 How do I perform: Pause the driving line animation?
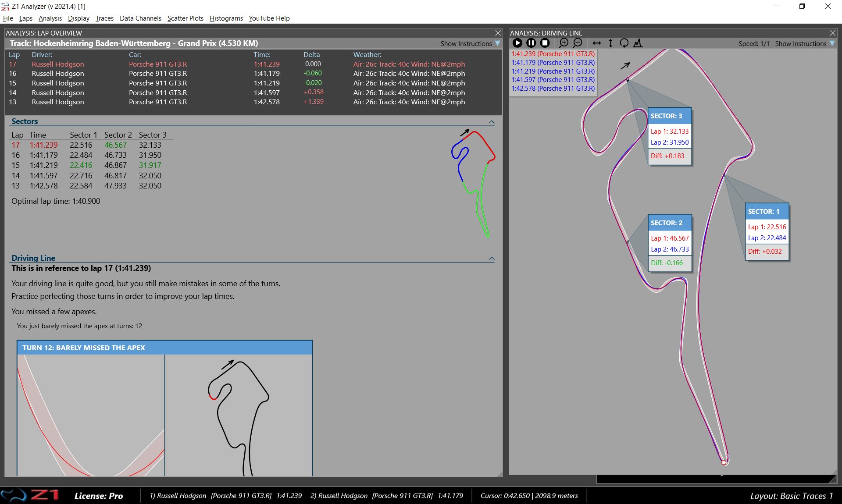coord(531,43)
